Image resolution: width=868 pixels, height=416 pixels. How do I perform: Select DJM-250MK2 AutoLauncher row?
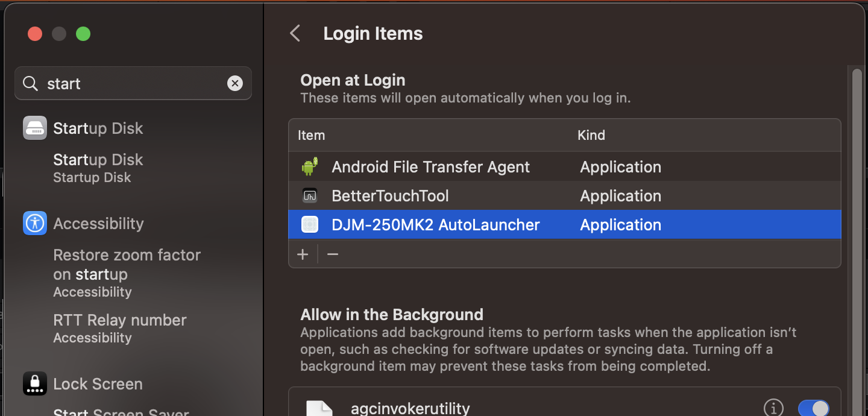tap(564, 224)
